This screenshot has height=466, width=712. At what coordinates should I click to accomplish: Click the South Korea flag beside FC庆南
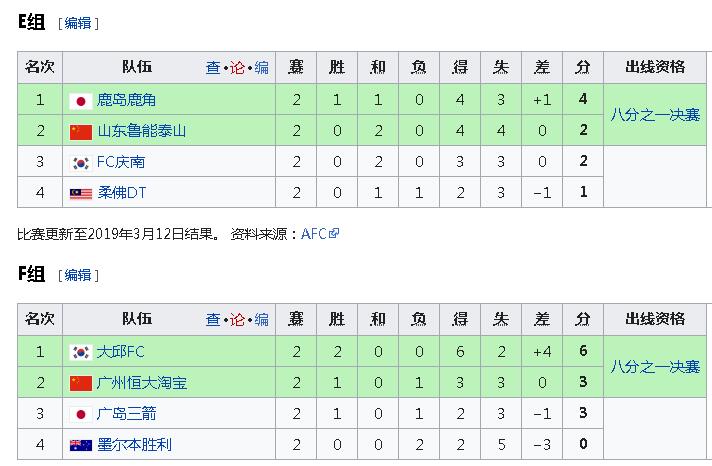(x=81, y=162)
